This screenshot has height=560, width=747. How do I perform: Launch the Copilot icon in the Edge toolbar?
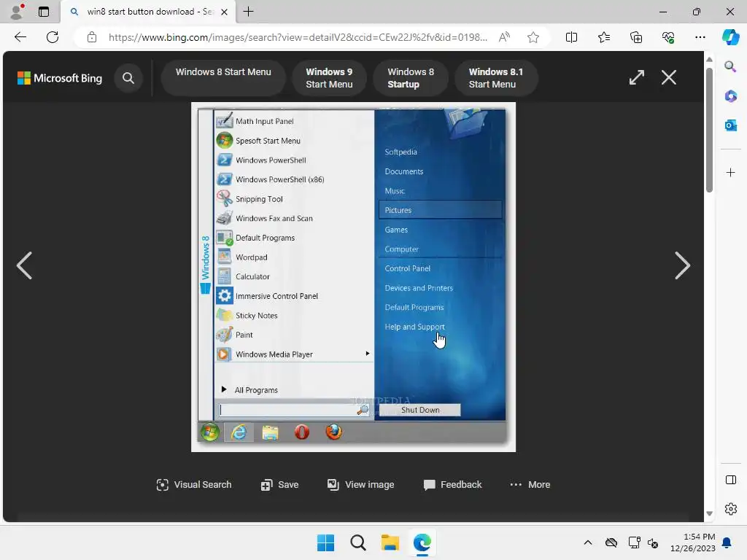[x=730, y=37]
